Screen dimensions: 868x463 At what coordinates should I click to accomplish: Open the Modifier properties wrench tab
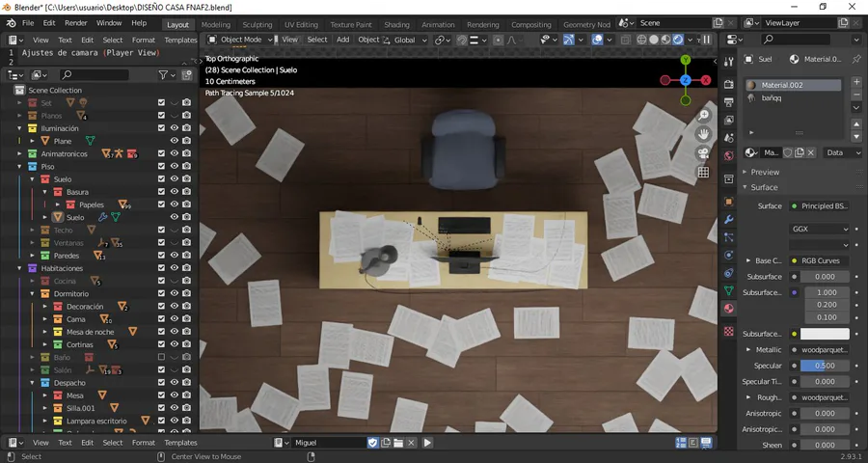[728, 220]
